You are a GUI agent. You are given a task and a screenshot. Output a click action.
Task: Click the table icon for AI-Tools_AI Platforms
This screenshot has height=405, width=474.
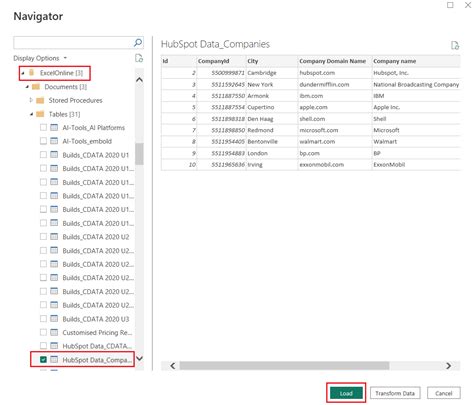[x=54, y=127]
